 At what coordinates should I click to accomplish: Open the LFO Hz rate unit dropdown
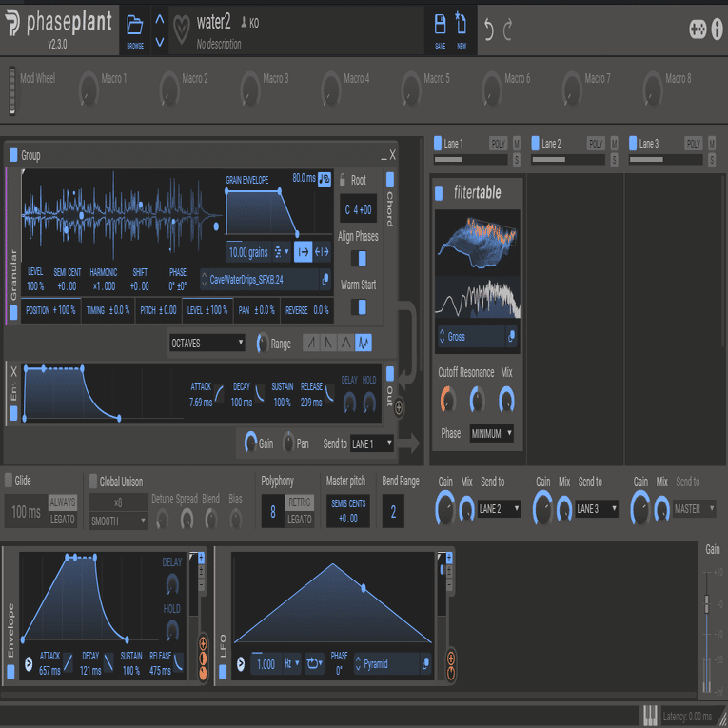[291, 663]
